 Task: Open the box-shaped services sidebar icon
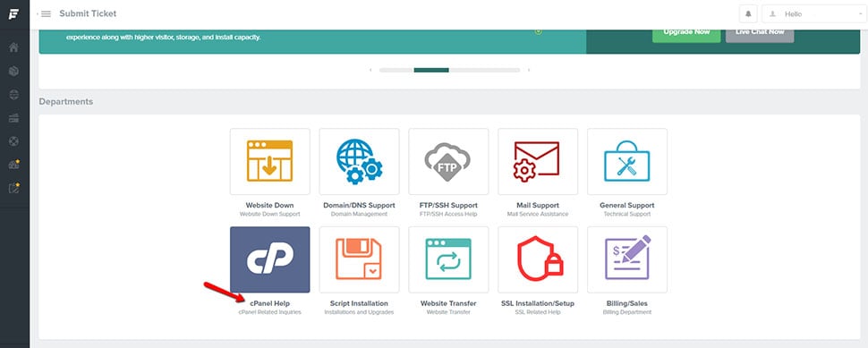13,71
